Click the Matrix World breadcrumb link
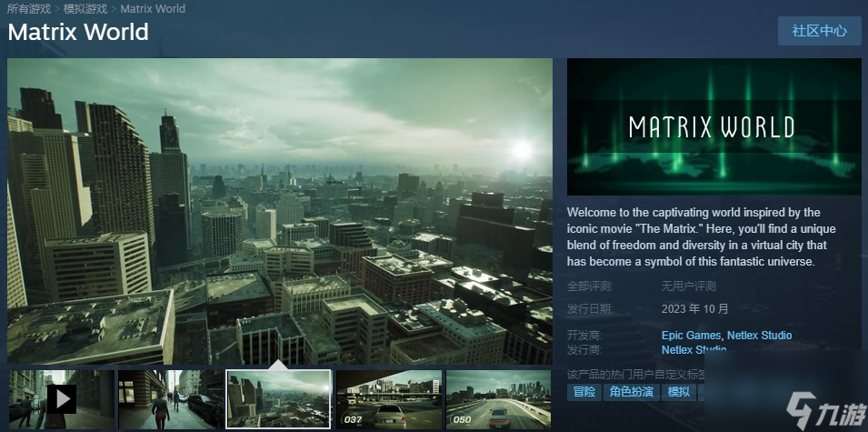 tap(153, 9)
